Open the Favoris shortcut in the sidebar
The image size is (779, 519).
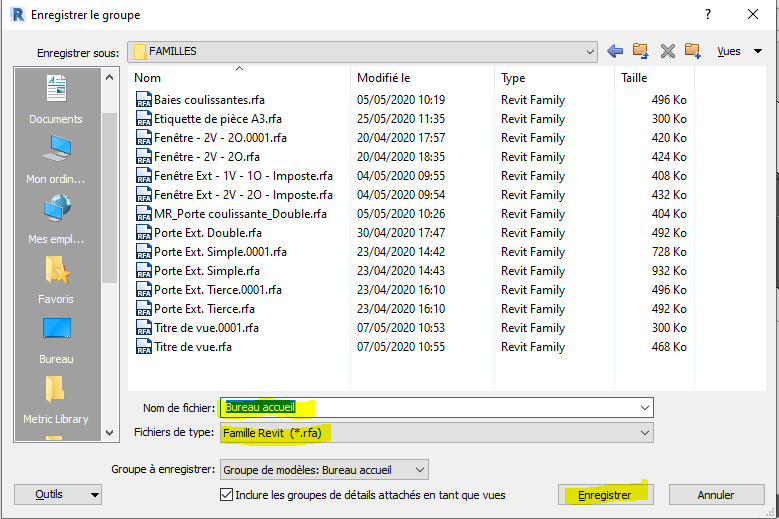[x=56, y=280]
